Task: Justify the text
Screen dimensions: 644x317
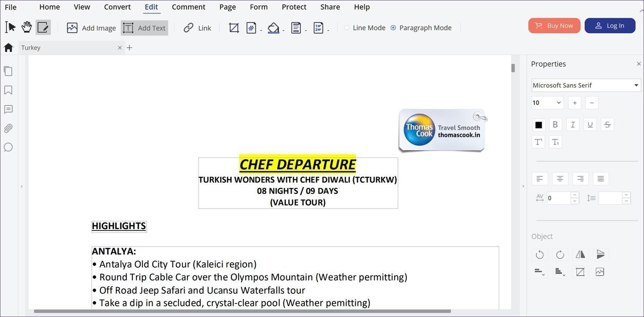Action: [601, 179]
